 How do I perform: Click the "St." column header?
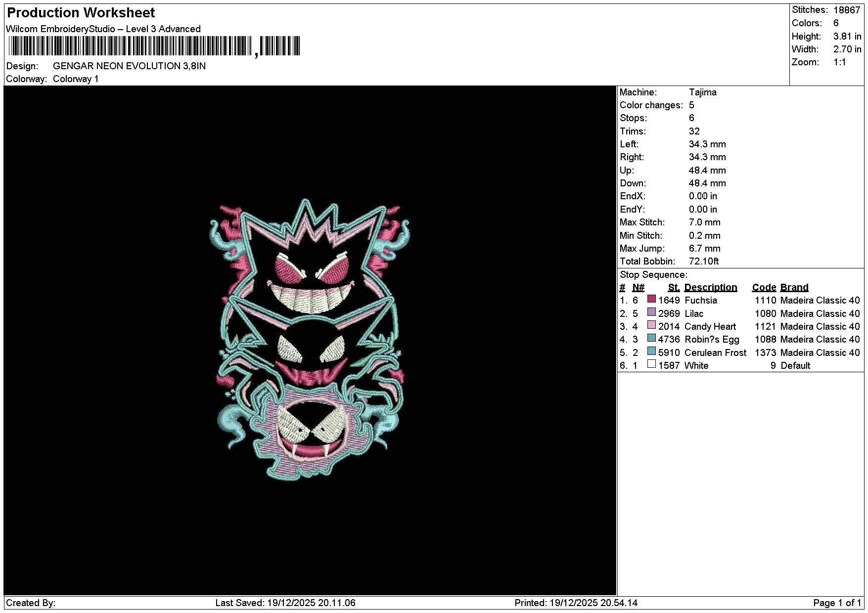pos(674,287)
